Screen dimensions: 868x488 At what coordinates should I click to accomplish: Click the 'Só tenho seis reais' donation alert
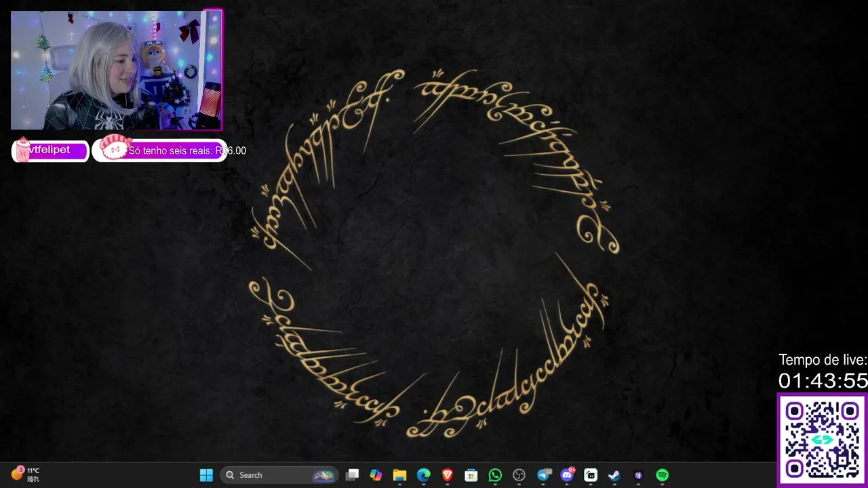tap(169, 150)
